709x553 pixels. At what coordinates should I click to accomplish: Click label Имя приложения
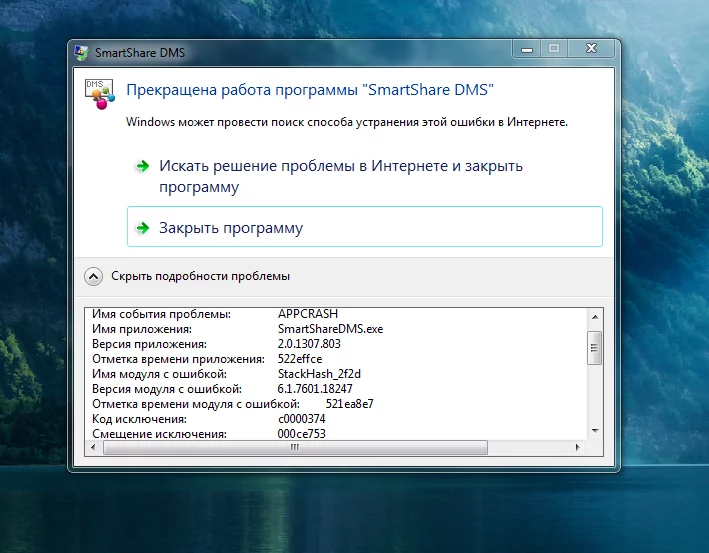click(x=142, y=329)
